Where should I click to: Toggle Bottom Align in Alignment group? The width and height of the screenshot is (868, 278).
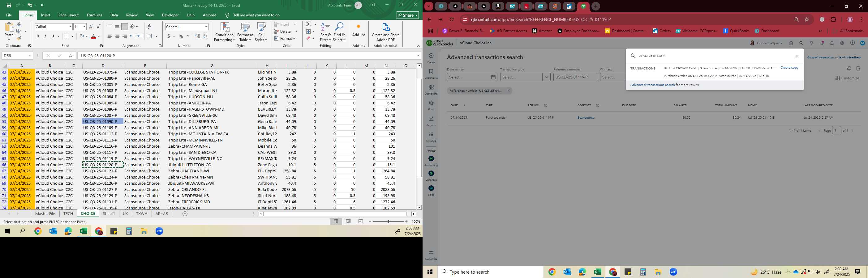[x=124, y=27]
